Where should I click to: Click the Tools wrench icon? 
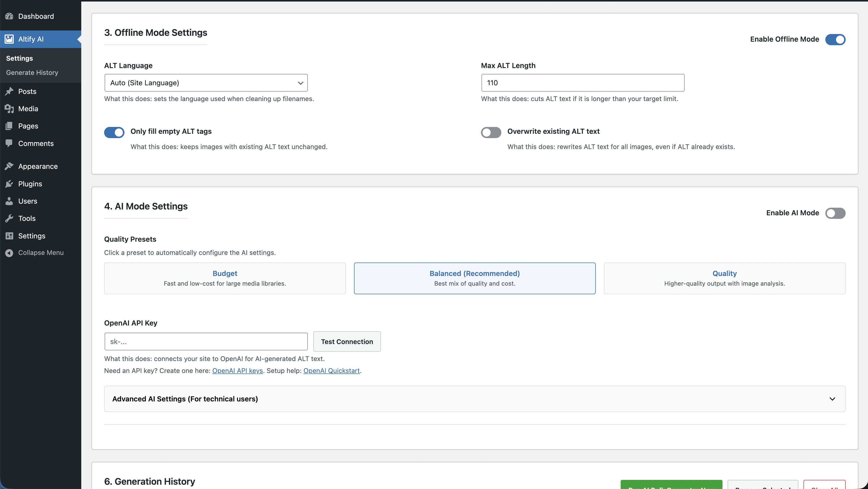click(x=9, y=218)
